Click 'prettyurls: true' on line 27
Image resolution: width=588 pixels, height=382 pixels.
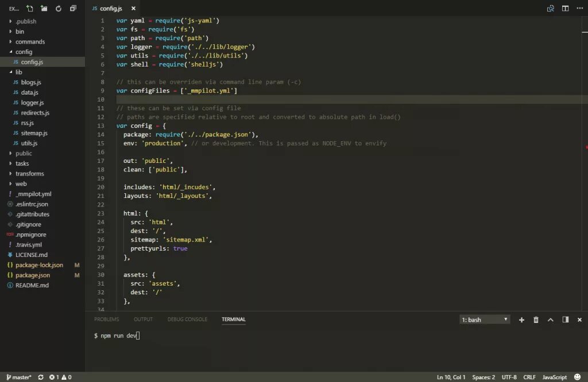pos(159,248)
